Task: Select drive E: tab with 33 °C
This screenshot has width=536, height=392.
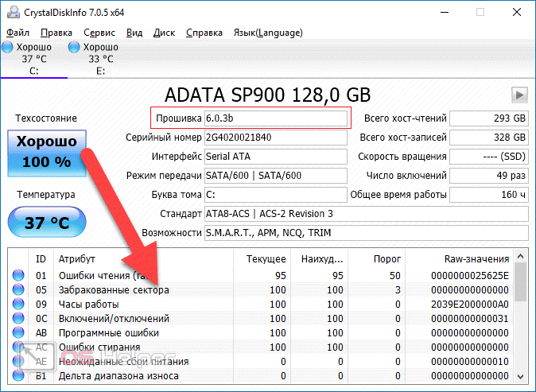Action: point(101,59)
